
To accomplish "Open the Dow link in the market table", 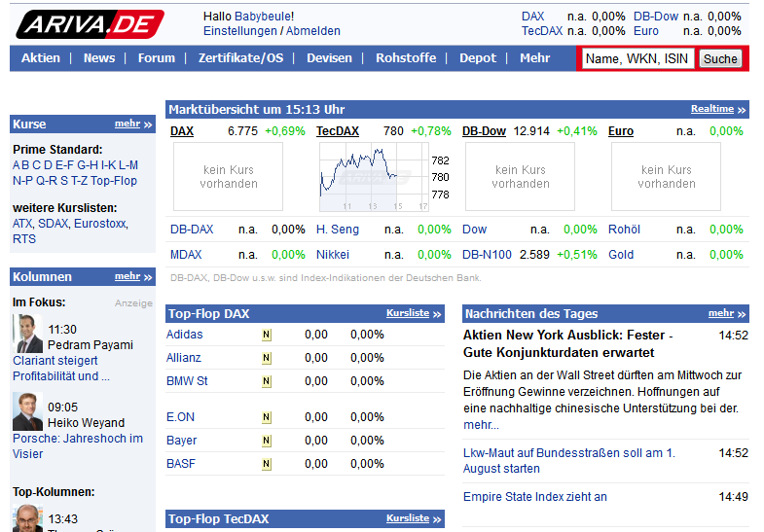I will (474, 230).
